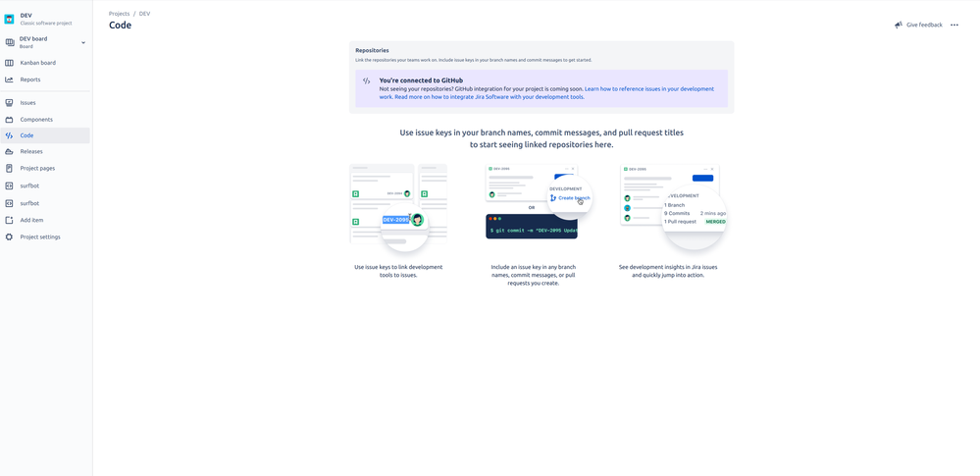Screen dimensions: 980x476
Task: Click the 'Code' page title
Action: (x=120, y=26)
